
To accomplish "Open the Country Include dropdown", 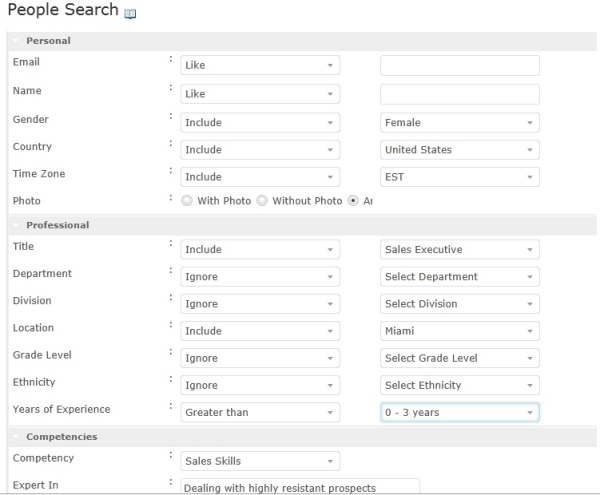I will [x=260, y=150].
